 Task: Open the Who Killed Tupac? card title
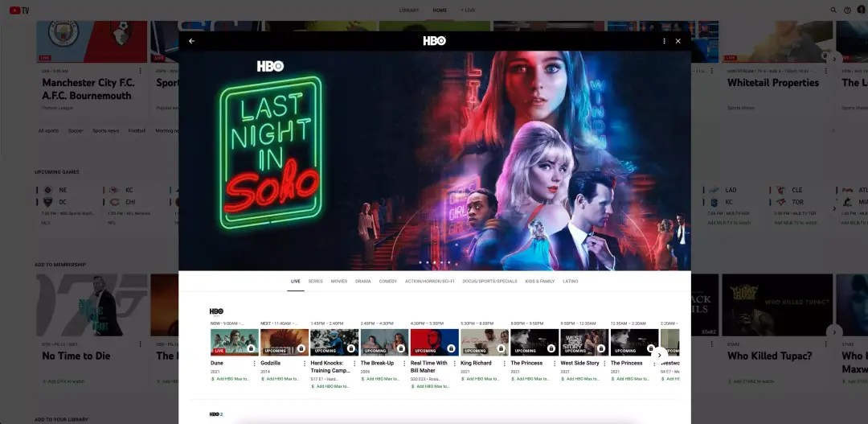pyautogui.click(x=769, y=356)
